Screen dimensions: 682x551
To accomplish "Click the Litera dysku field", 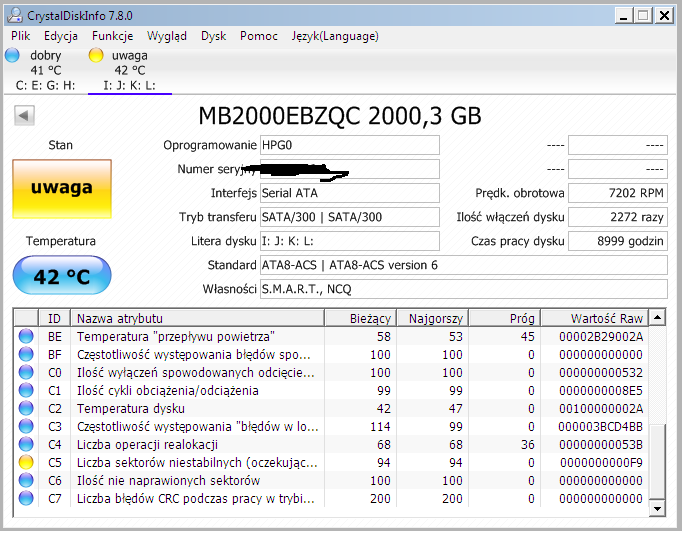I will (350, 241).
